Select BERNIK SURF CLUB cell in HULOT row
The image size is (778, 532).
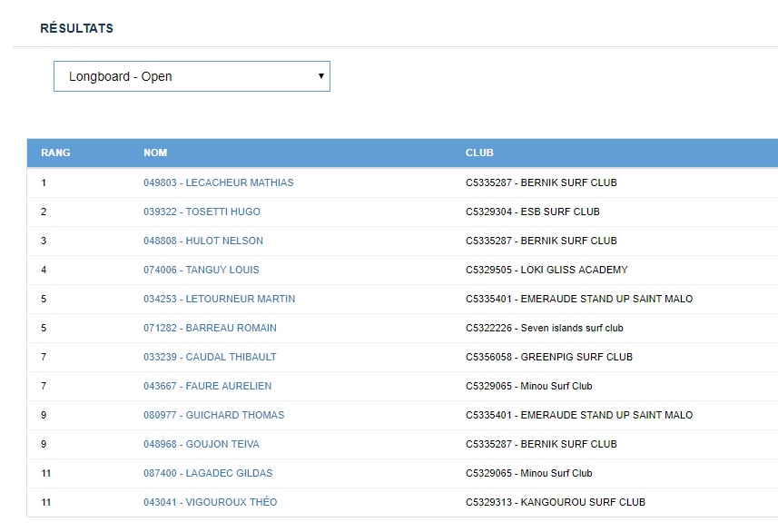(x=541, y=241)
